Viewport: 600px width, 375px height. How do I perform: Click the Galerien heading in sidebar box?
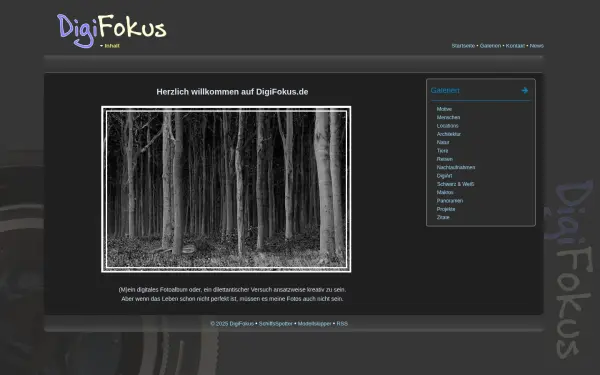(445, 90)
